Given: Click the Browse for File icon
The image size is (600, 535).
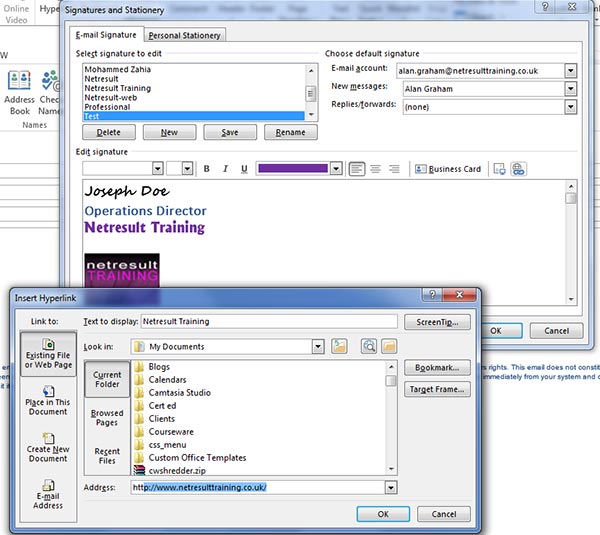Looking at the screenshot, I should (x=389, y=346).
